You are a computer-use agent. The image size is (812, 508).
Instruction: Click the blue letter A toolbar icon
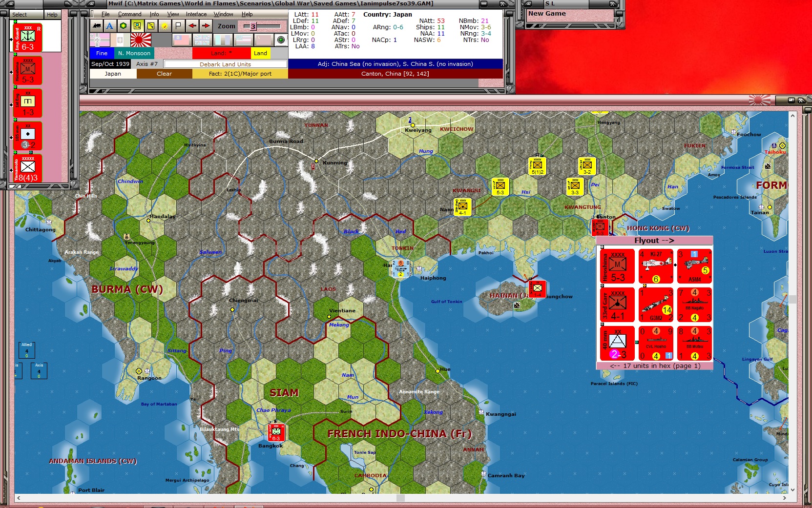click(x=110, y=26)
